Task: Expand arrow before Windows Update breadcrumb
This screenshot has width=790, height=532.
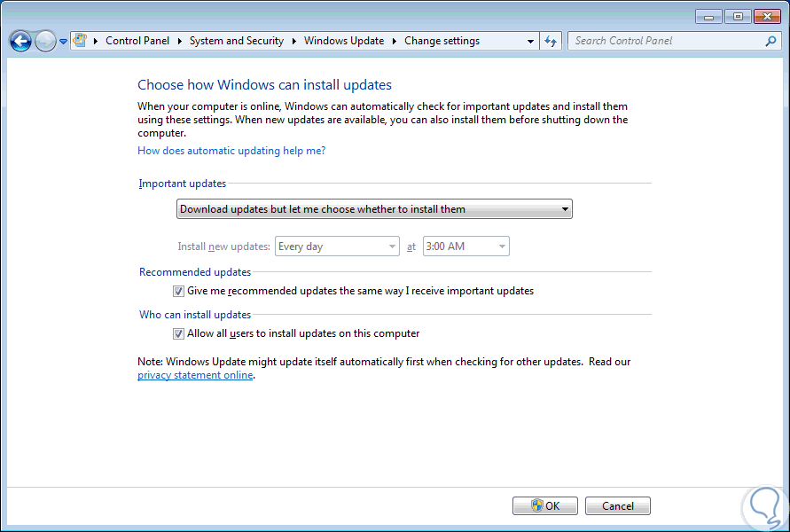Action: pos(294,41)
